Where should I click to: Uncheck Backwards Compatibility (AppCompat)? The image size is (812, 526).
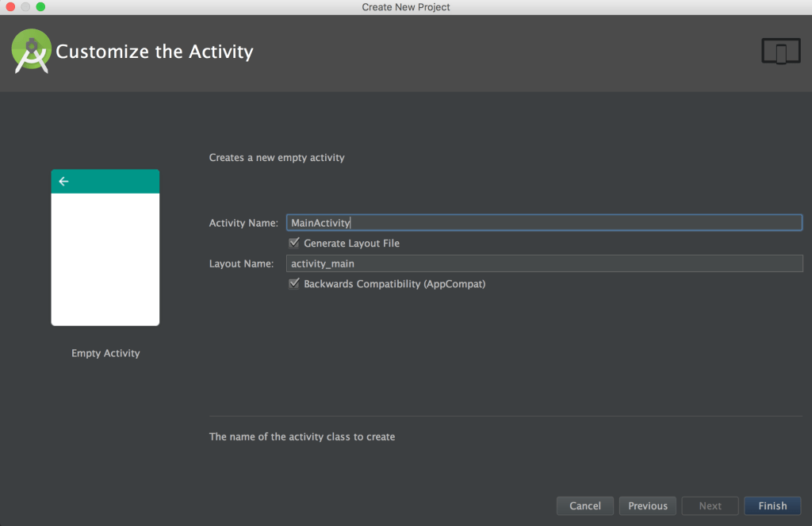coord(294,283)
